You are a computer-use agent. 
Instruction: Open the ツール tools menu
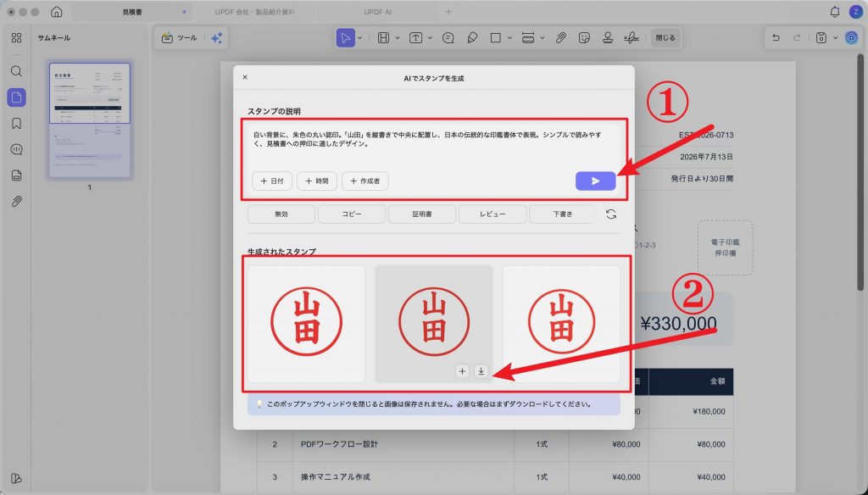[180, 37]
